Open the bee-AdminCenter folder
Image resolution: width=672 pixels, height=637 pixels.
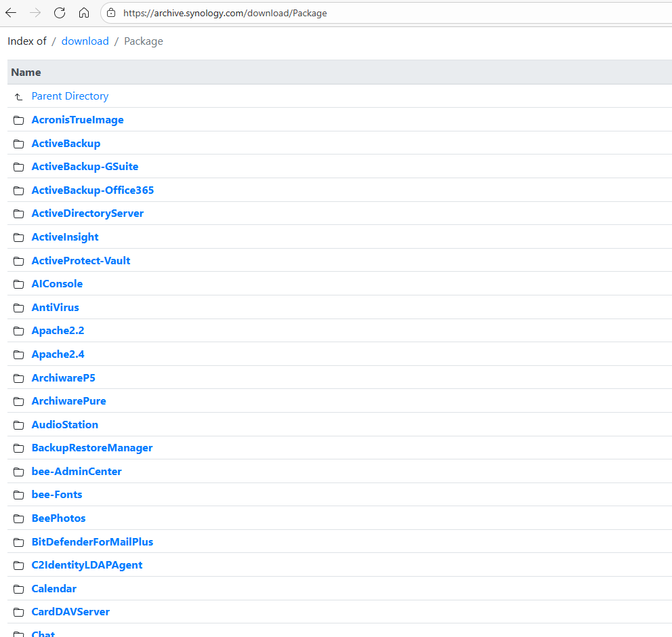pyautogui.click(x=77, y=472)
